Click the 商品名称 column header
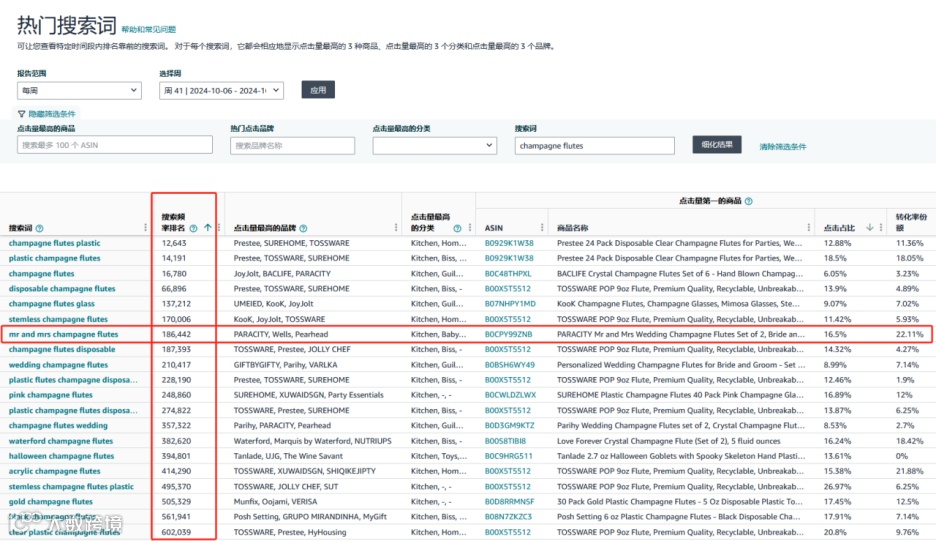The image size is (936, 541). 572,228
